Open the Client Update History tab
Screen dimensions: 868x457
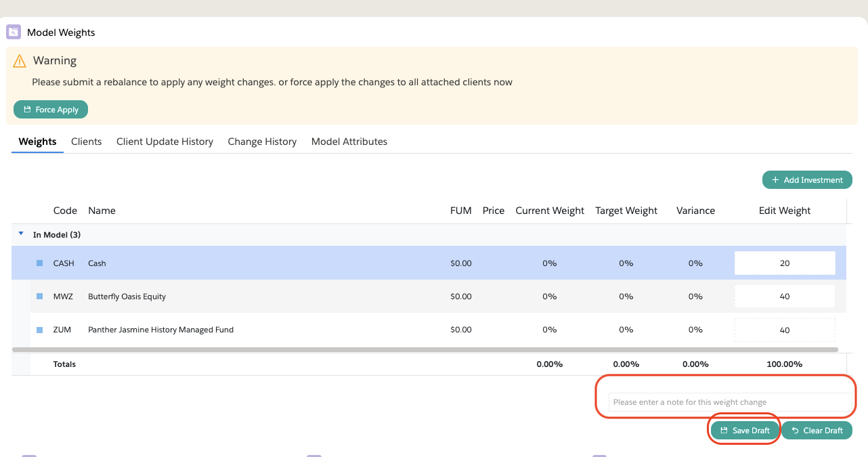click(165, 142)
